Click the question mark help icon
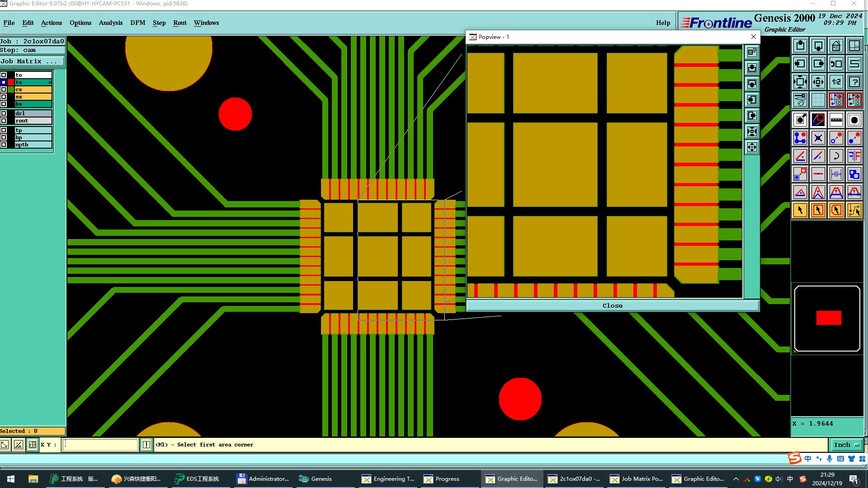The height and width of the screenshot is (488, 868). [x=854, y=82]
